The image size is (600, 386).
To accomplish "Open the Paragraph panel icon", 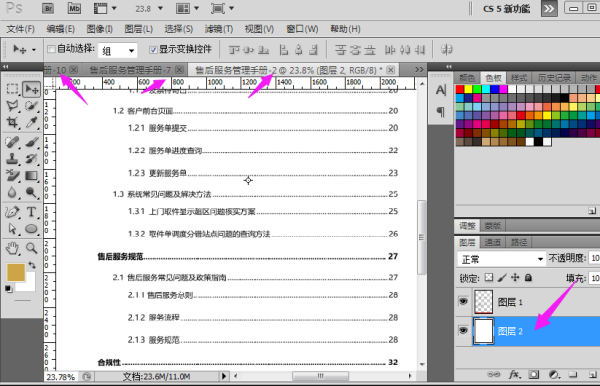I will (x=441, y=112).
